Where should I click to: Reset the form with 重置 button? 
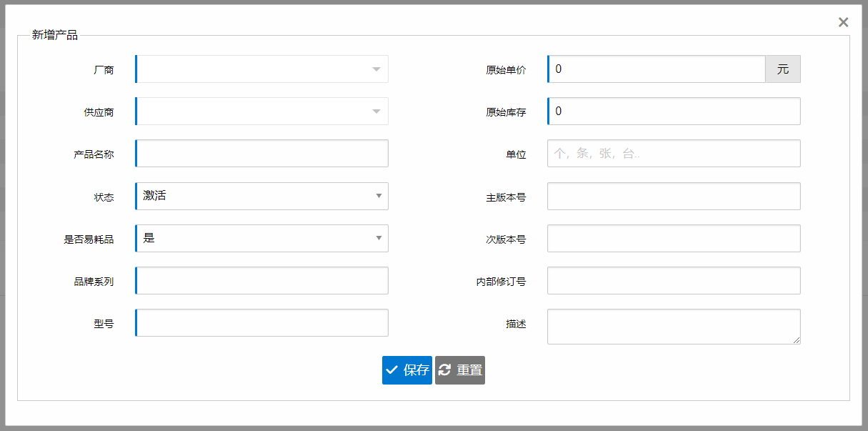click(460, 370)
